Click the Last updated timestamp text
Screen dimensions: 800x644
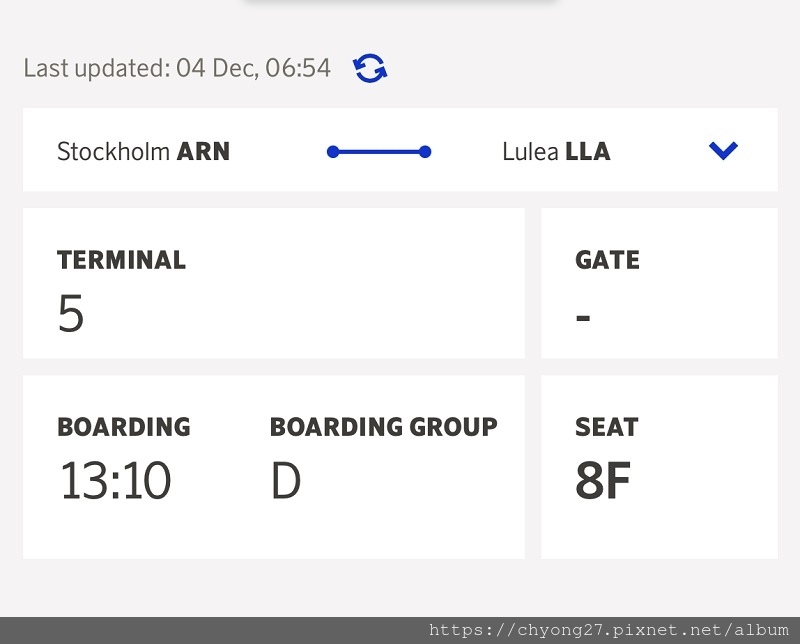coord(177,68)
